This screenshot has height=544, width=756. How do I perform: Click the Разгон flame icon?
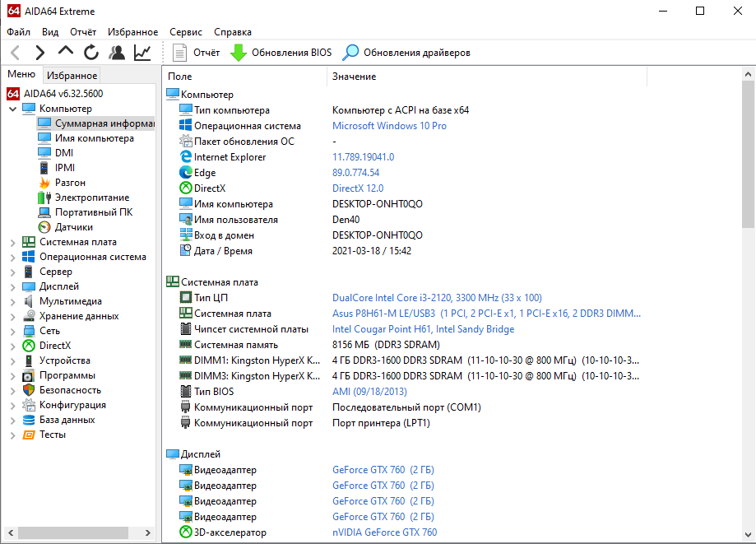pos(44,183)
